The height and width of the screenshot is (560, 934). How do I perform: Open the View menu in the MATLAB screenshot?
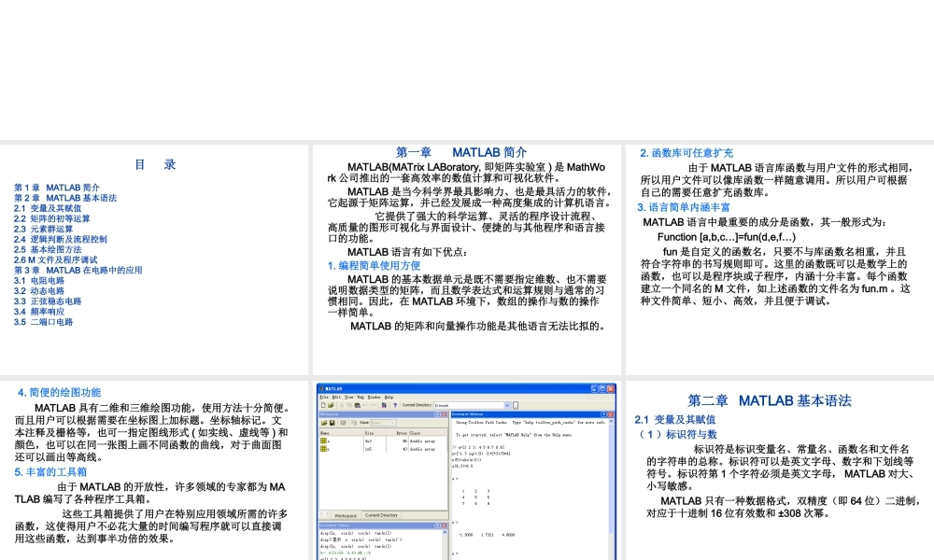click(x=349, y=397)
